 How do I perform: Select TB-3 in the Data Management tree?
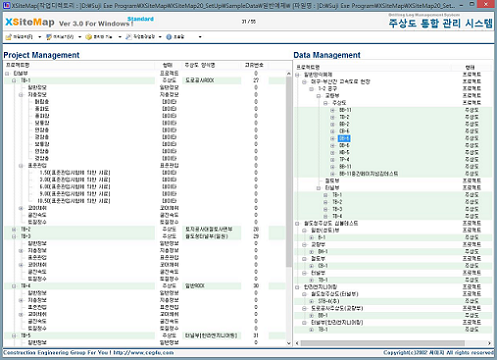337,209
